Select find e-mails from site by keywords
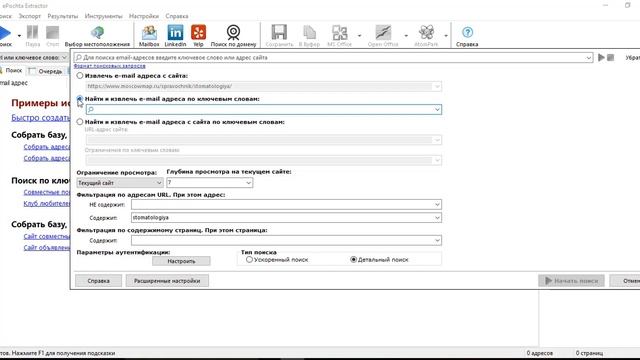 tap(80, 122)
